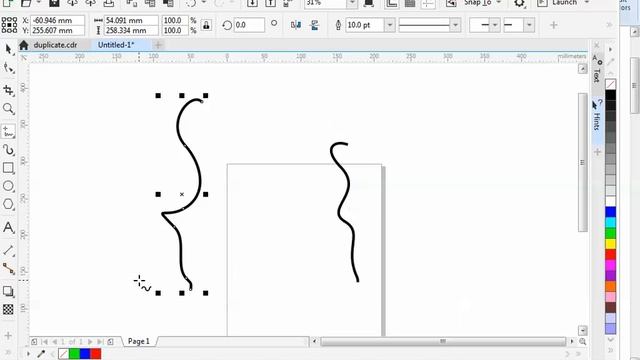Add a docker with the plus button
Image resolution: width=640 pixels, height=360 pixels.
[597, 152]
